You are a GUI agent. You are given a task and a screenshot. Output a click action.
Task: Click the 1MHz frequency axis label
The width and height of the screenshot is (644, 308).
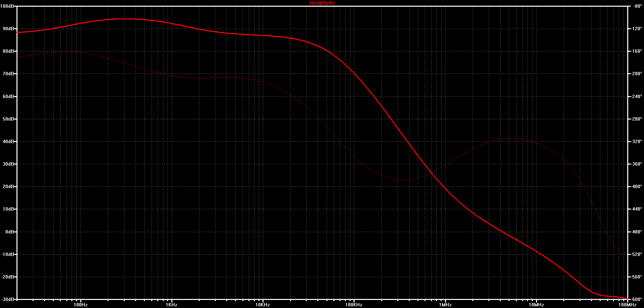445,305
